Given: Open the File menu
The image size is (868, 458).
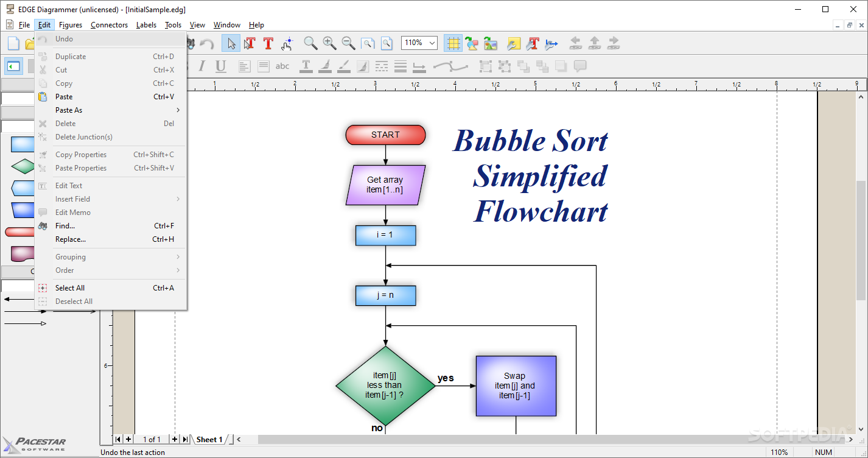Looking at the screenshot, I should 24,25.
